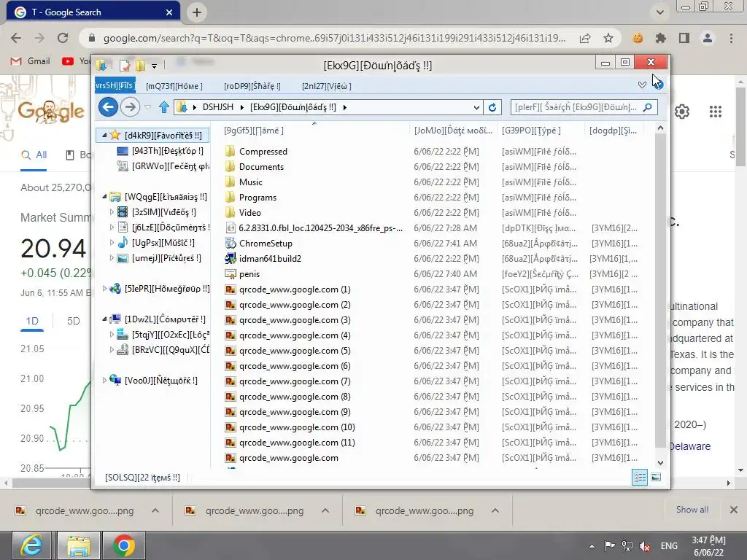Click the Explorer Back navigation arrow

point(108,106)
